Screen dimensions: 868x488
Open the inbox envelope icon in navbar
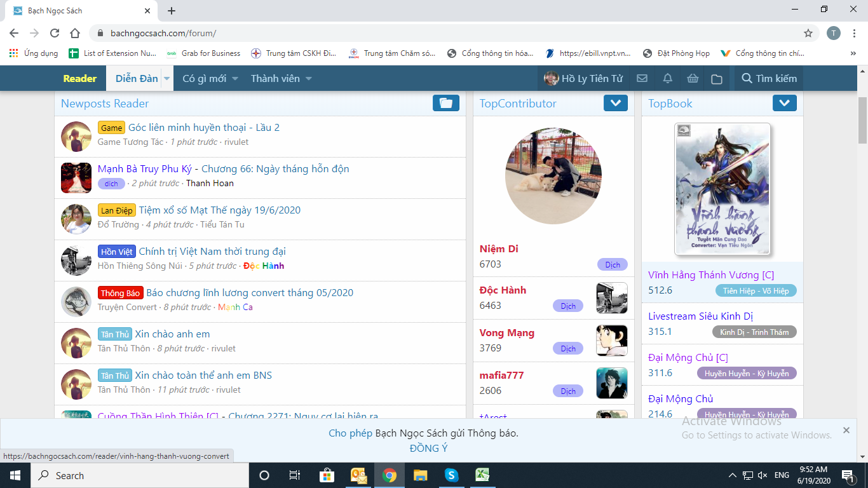642,79
